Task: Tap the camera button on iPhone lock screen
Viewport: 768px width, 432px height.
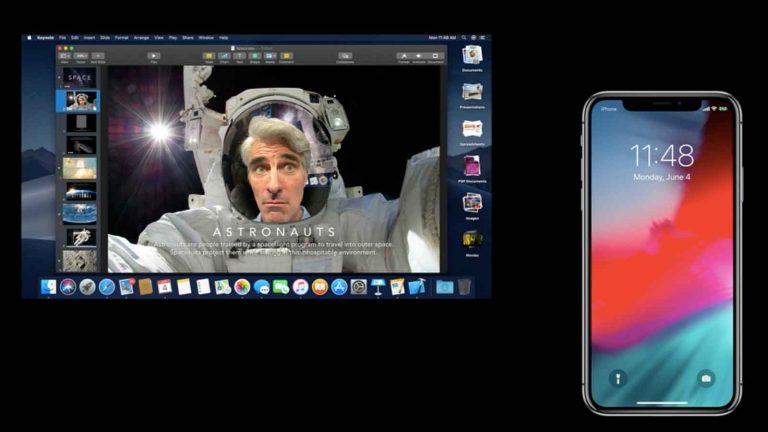Action: point(706,378)
